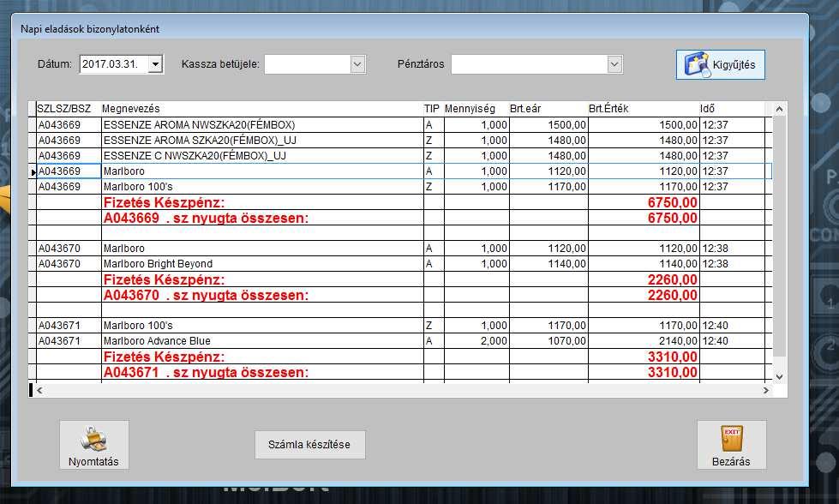Click the Megnevezés column header
Image resolution: width=839 pixels, height=504 pixels.
coord(262,109)
